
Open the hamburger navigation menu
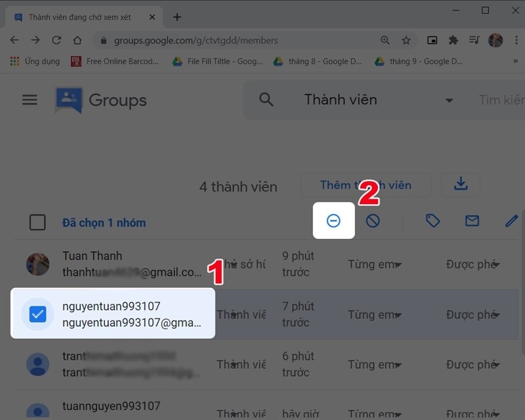pyautogui.click(x=30, y=100)
